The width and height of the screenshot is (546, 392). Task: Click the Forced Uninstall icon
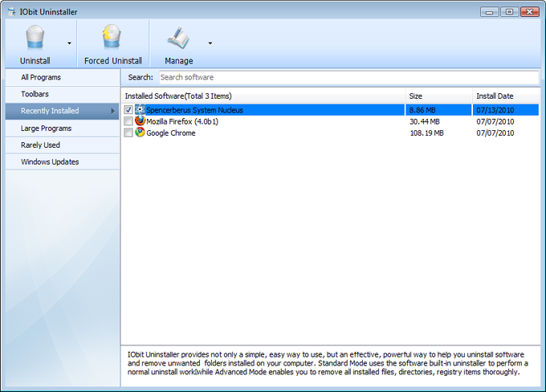point(112,37)
